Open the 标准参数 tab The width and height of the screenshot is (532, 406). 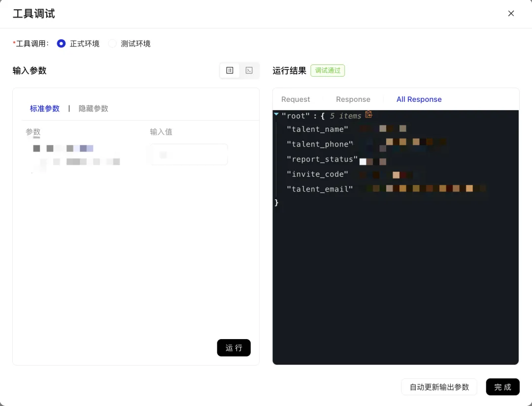coord(45,108)
